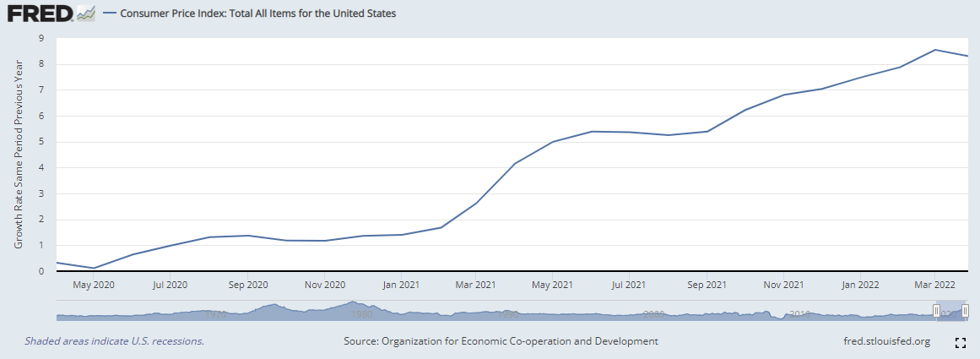Image resolution: width=980 pixels, height=359 pixels.
Task: Click the 'Sep 2020' axis label
Action: point(247,285)
